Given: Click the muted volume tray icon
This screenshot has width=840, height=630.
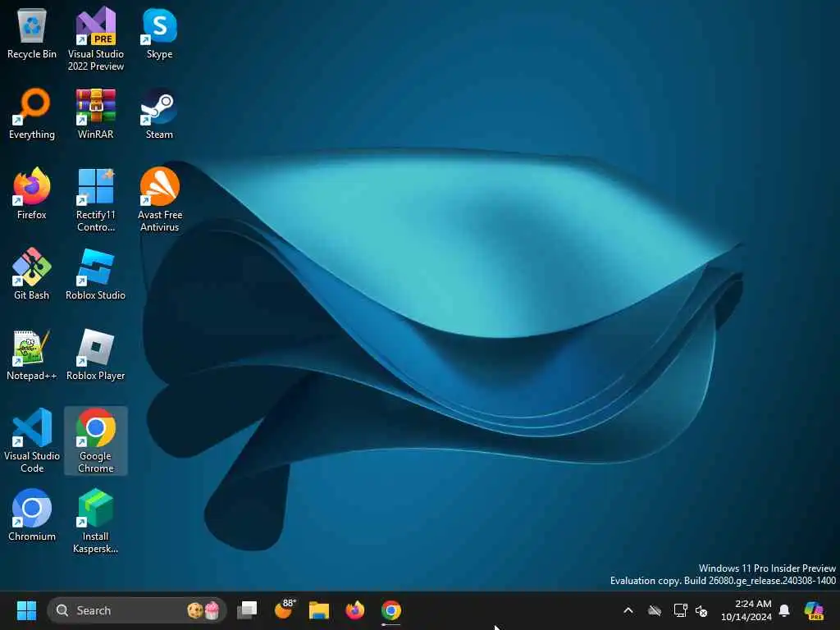Looking at the screenshot, I should click(702, 610).
